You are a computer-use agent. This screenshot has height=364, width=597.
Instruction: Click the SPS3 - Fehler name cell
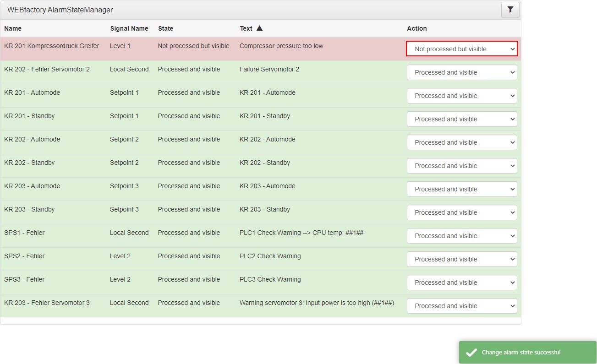(x=24, y=279)
